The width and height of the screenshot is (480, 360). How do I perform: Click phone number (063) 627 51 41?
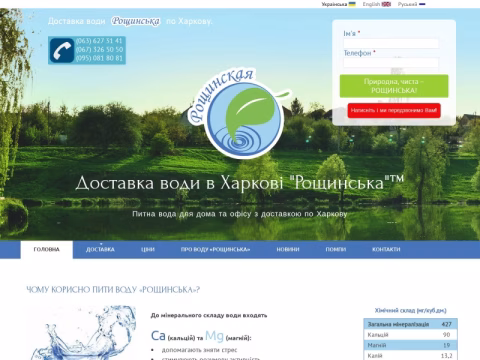[x=99, y=41]
